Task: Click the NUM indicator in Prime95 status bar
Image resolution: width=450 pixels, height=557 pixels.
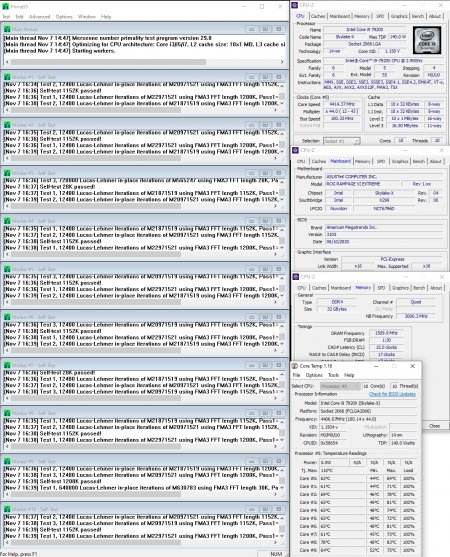Action: pyautogui.click(x=276, y=554)
